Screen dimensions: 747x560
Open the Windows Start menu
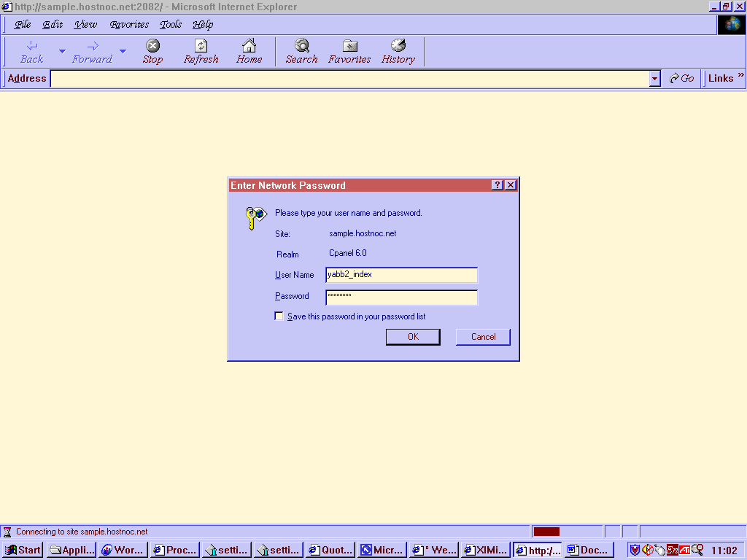click(x=23, y=550)
